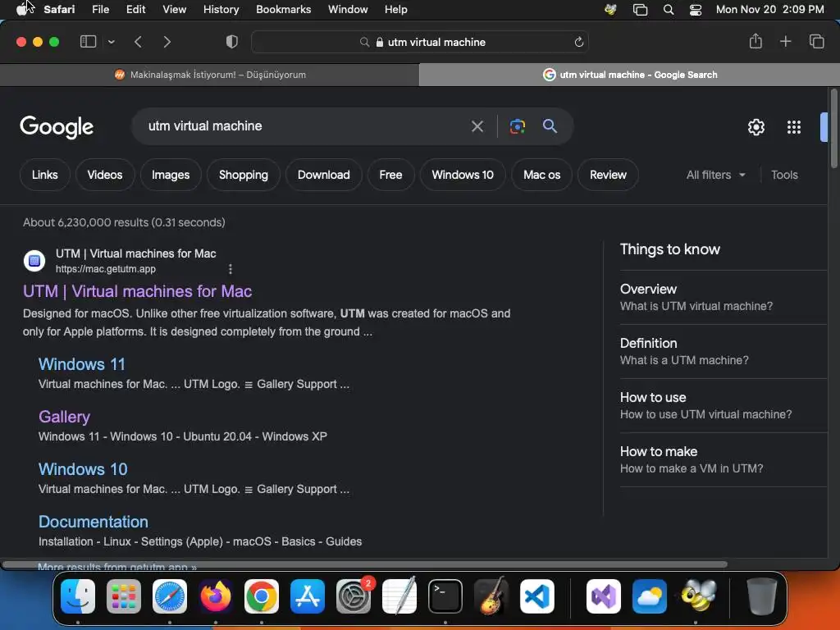Open the Documentation sitelink
The width and height of the screenshot is (840, 630).
click(94, 522)
